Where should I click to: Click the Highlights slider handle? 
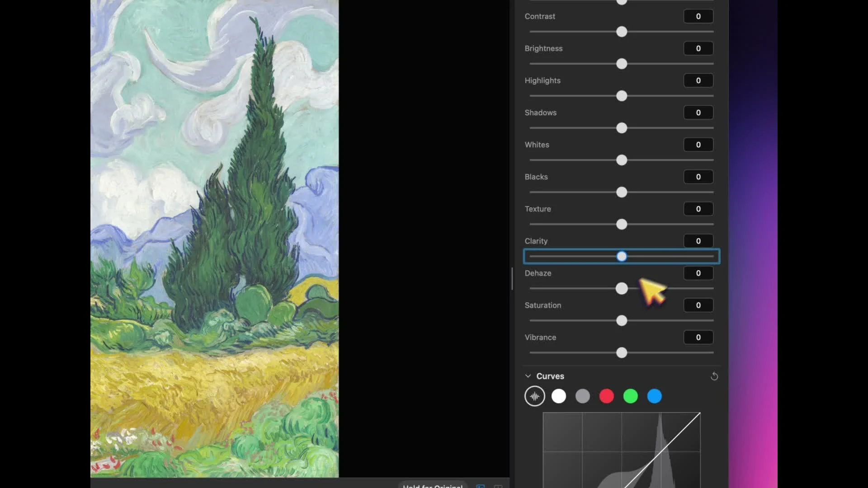[x=622, y=96]
